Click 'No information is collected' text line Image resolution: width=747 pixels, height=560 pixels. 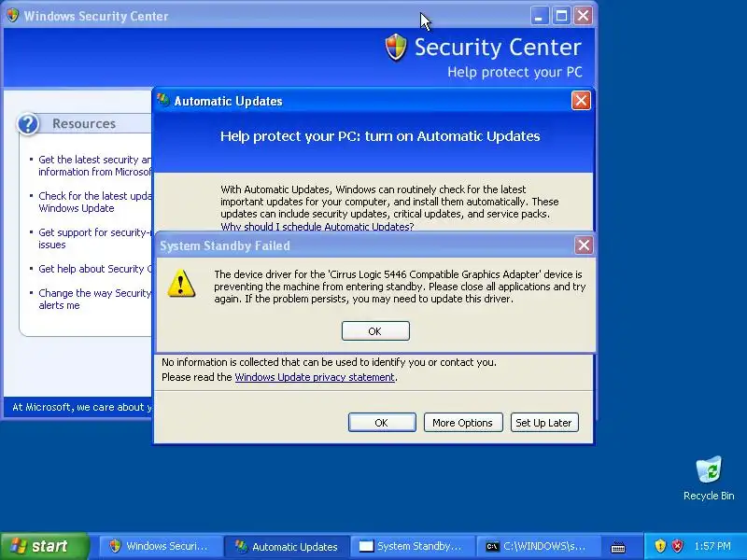(x=329, y=362)
